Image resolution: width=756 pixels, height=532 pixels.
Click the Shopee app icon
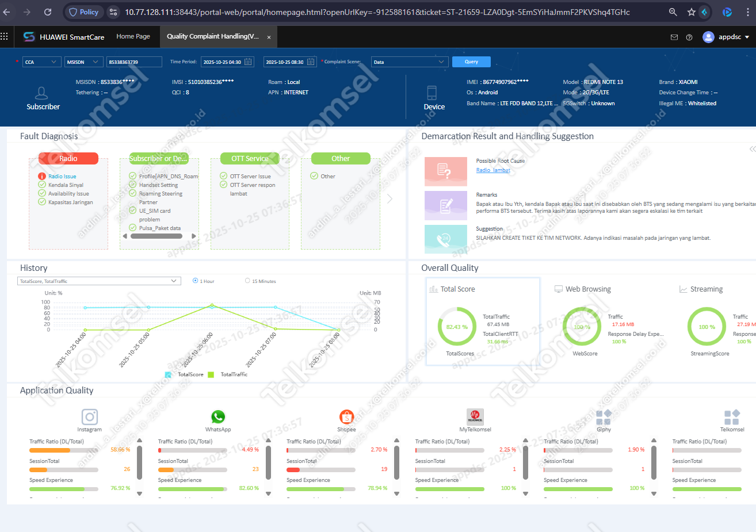(346, 416)
